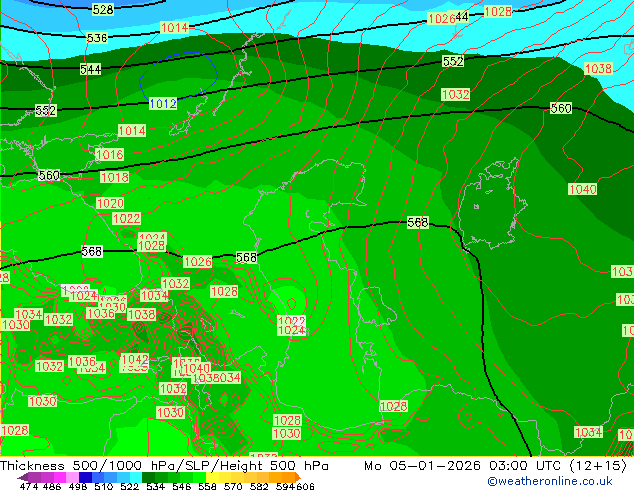The image size is (634, 490).
Task: Click the dark blue swatch in thickness legend
Action: coord(85,477)
